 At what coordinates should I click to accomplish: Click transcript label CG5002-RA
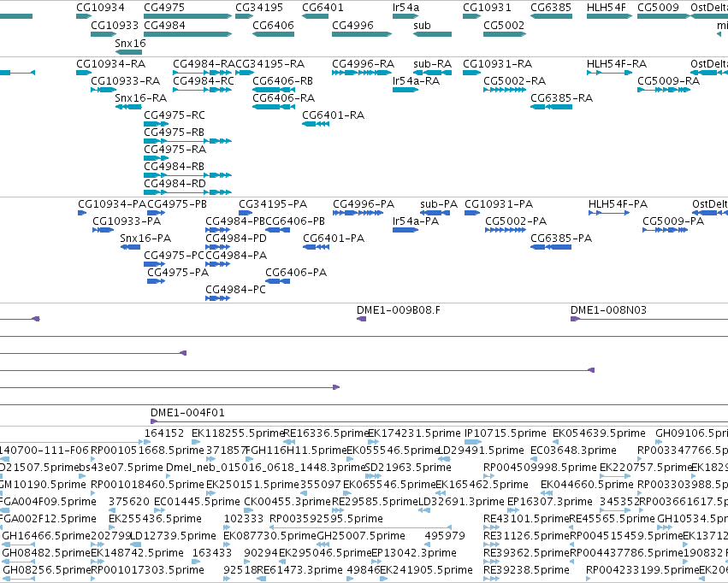(x=514, y=80)
